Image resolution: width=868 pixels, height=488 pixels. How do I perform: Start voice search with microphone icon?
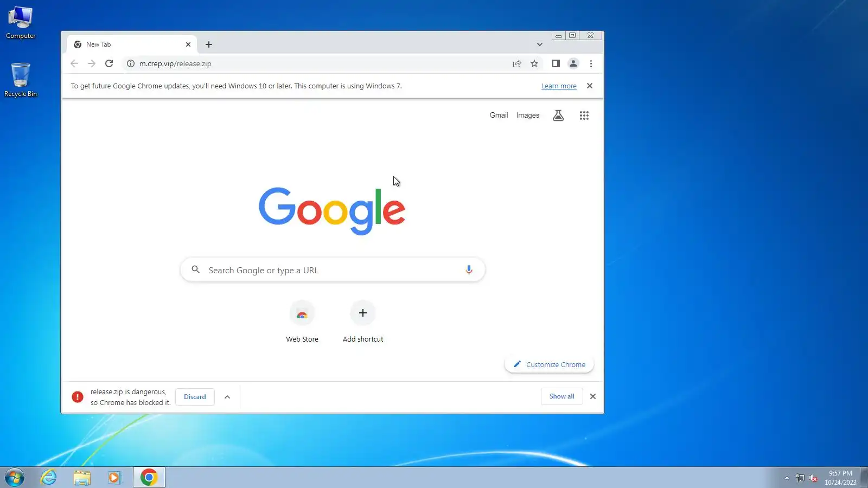(469, 270)
